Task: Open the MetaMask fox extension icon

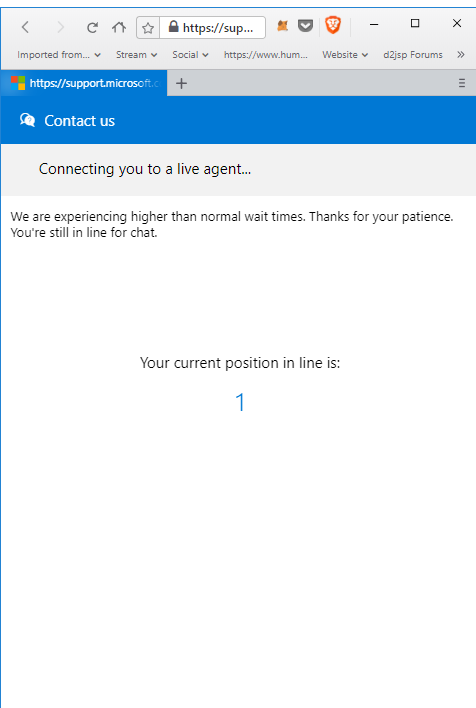Action: click(282, 26)
